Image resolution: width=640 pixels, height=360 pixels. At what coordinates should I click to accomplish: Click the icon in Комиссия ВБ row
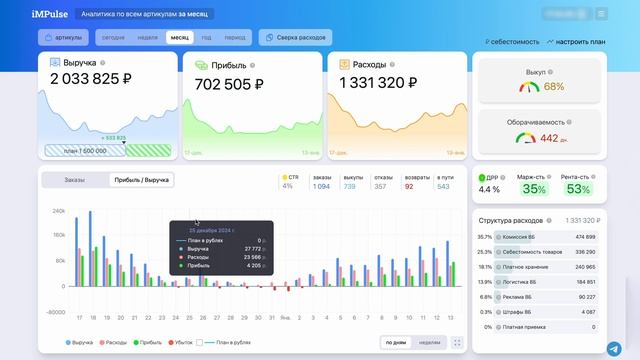pos(498,237)
